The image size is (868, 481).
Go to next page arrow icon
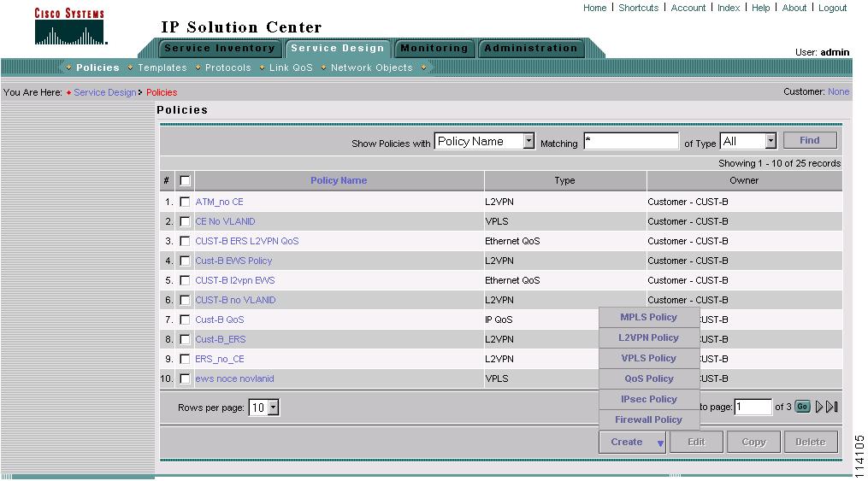tap(819, 407)
